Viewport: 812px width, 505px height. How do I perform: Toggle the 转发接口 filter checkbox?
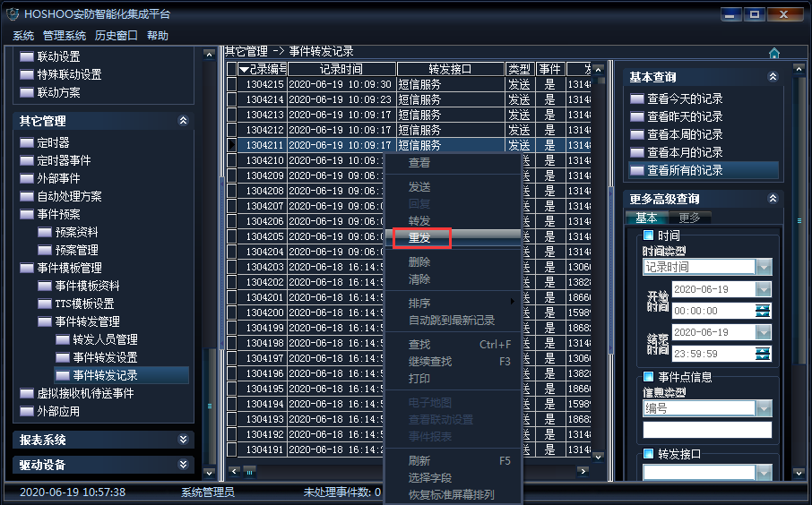[x=649, y=454]
